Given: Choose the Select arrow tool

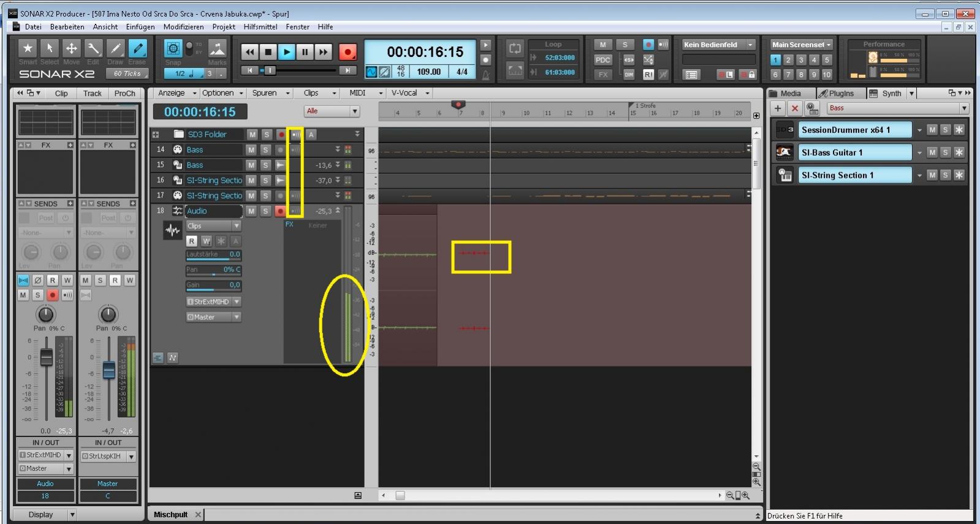Looking at the screenshot, I should 49,48.
